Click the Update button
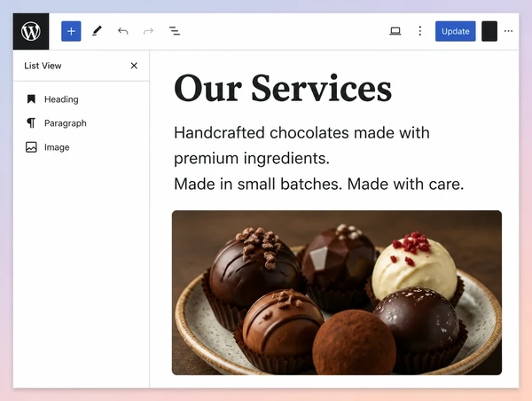Image resolution: width=532 pixels, height=401 pixels. 456,31
